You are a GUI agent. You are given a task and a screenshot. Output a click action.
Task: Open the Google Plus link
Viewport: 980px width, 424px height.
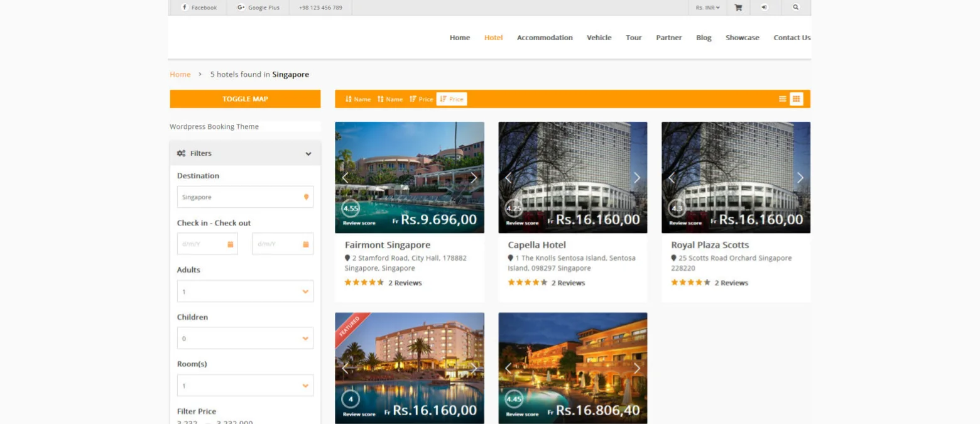coord(258,8)
